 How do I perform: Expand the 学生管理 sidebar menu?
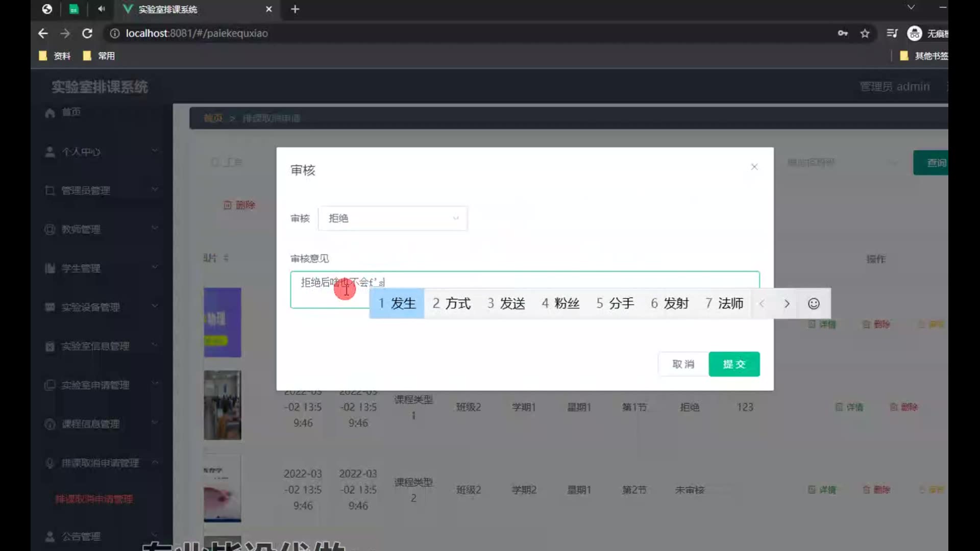click(x=102, y=268)
